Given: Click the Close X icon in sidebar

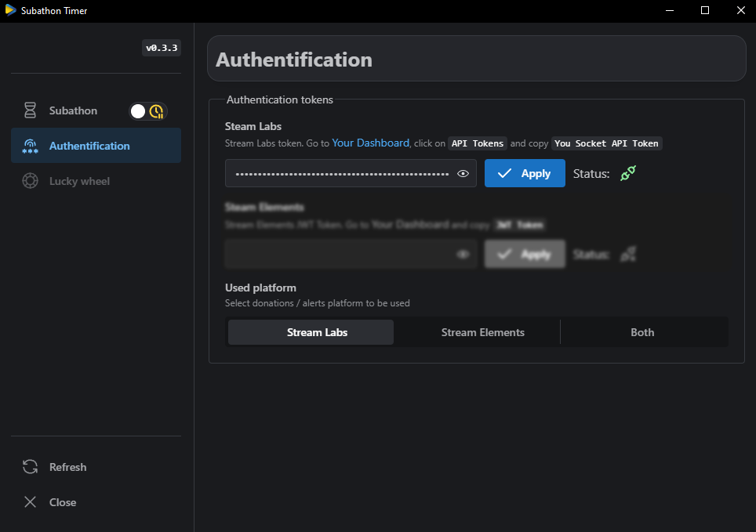Looking at the screenshot, I should coord(30,502).
